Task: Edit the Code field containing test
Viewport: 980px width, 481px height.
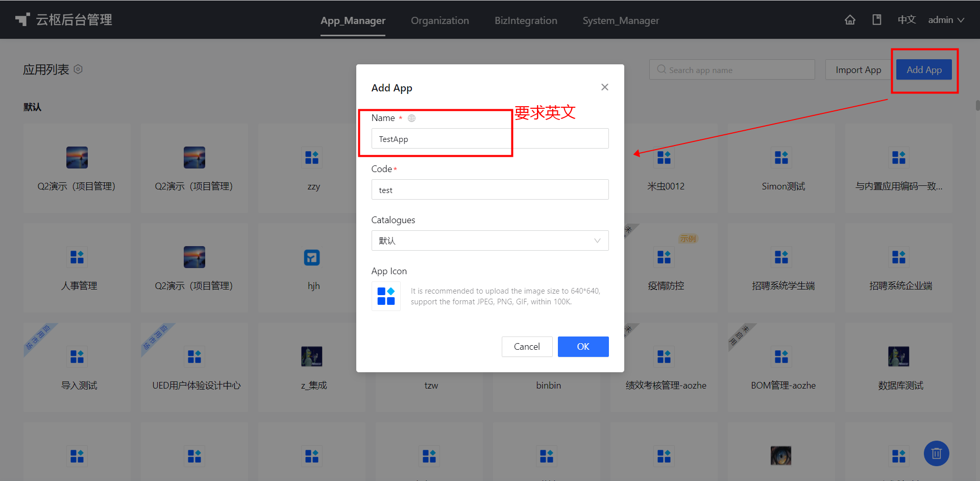Action: (x=490, y=189)
